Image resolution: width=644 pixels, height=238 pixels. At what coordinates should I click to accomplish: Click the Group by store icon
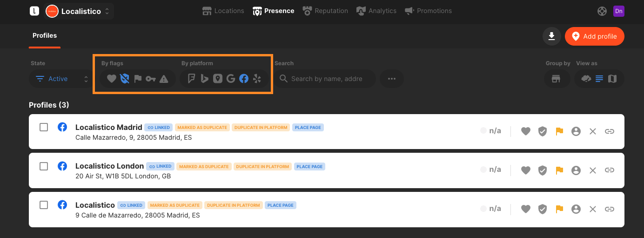(556, 79)
